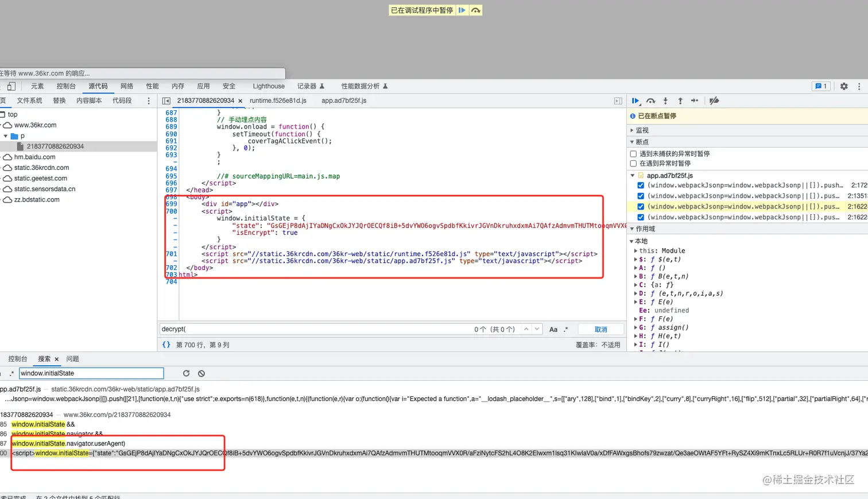Viewport: 868px width, 499px height.
Task: Go to next search match
Action: click(x=537, y=329)
